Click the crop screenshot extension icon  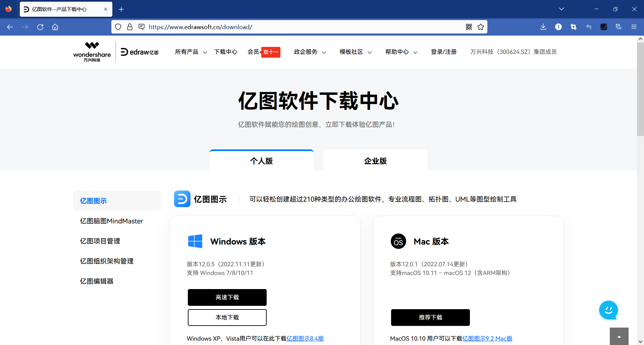tap(574, 27)
